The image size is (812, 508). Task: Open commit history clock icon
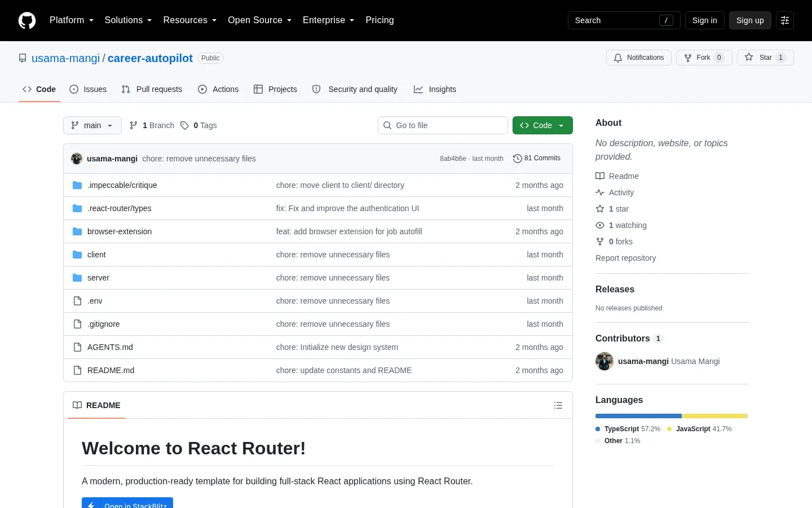pyautogui.click(x=517, y=159)
